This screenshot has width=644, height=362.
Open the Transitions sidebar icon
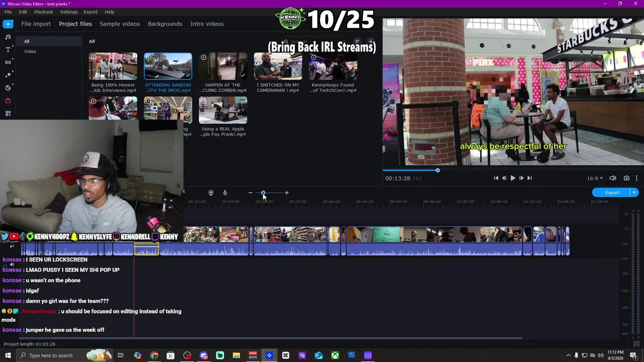click(8, 62)
